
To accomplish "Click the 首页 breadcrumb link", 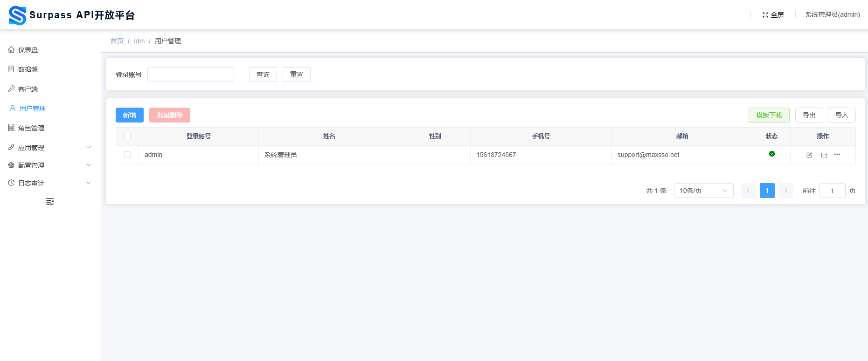I will click(x=117, y=41).
